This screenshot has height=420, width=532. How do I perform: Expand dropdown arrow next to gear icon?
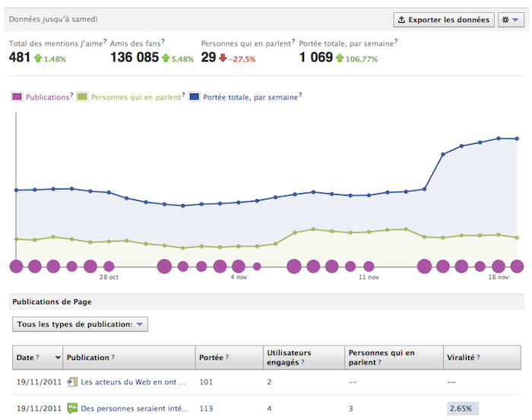(515, 20)
